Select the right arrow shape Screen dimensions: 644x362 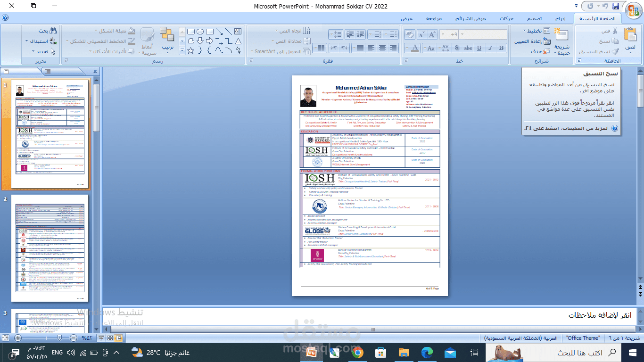pyautogui.click(x=209, y=41)
